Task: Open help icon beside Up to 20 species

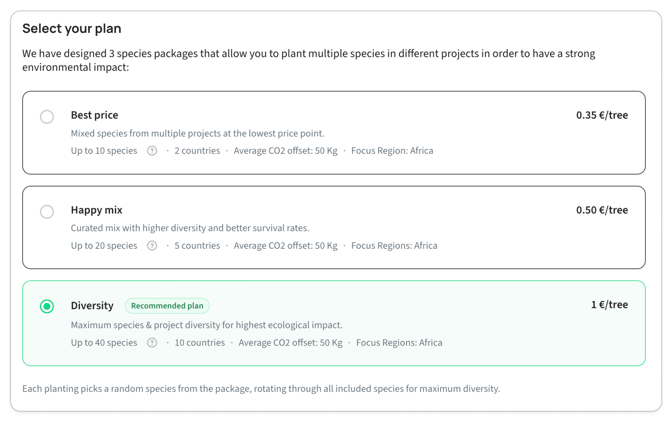Action: [x=152, y=246]
